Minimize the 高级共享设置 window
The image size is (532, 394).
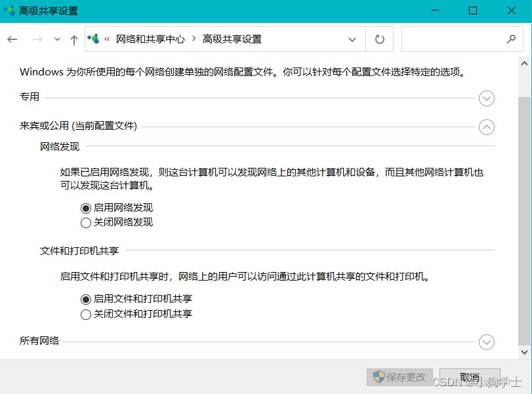pyautogui.click(x=435, y=11)
